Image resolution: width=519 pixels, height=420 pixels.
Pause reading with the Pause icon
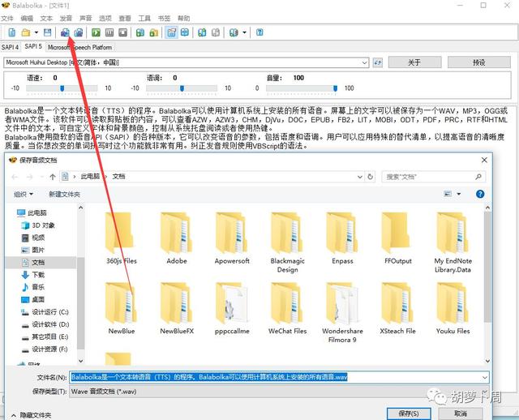click(x=109, y=32)
